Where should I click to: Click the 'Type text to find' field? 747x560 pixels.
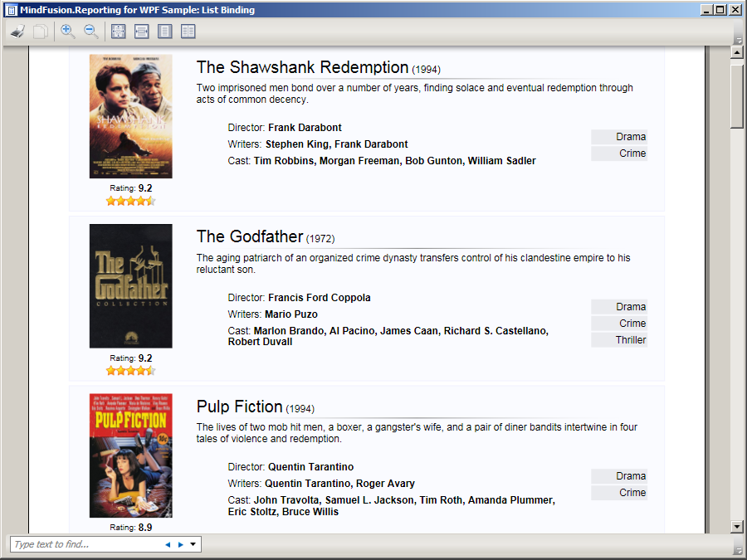coord(83,545)
